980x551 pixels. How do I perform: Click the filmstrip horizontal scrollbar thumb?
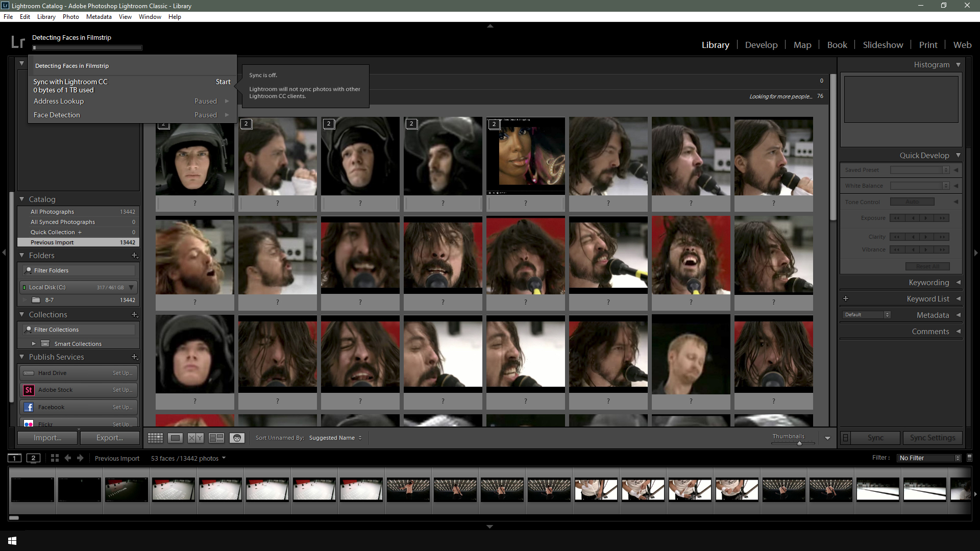[x=14, y=518]
